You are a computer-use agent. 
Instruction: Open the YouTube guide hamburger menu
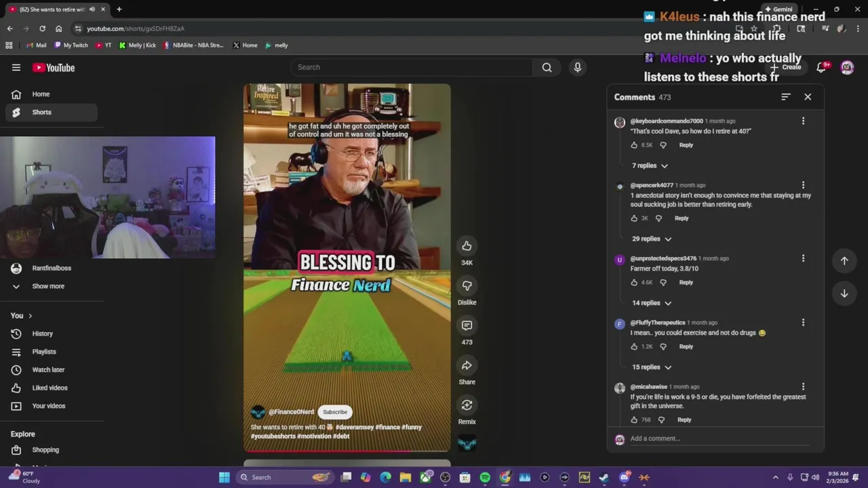16,67
